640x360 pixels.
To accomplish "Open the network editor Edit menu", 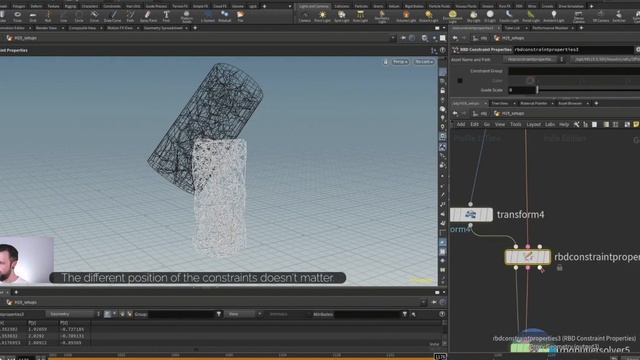I will coord(474,124).
